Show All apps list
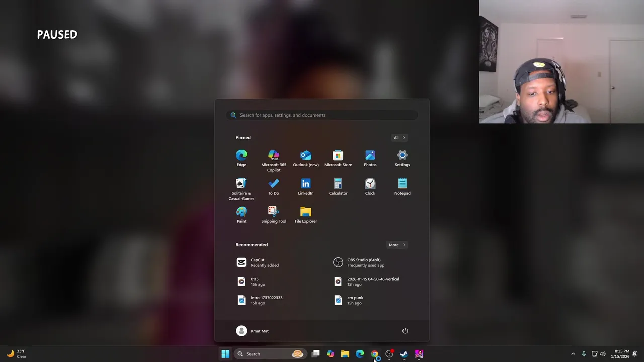The image size is (644, 362). click(x=399, y=138)
